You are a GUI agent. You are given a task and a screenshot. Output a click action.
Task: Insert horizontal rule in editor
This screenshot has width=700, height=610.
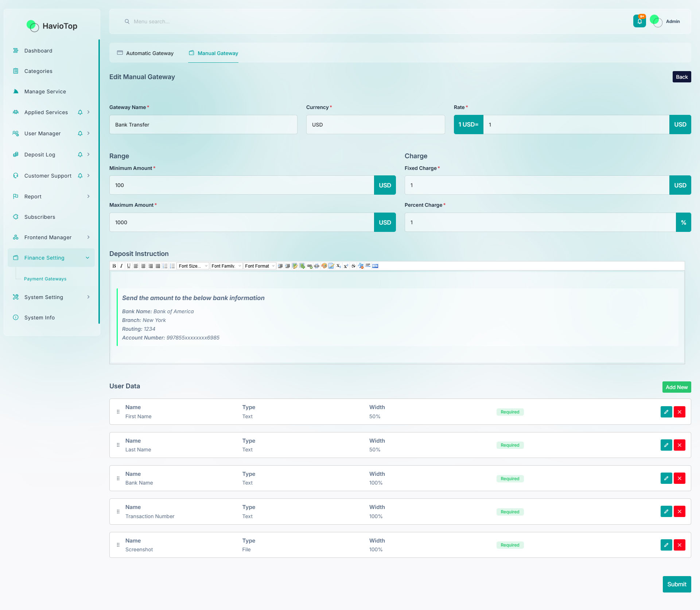(x=368, y=266)
